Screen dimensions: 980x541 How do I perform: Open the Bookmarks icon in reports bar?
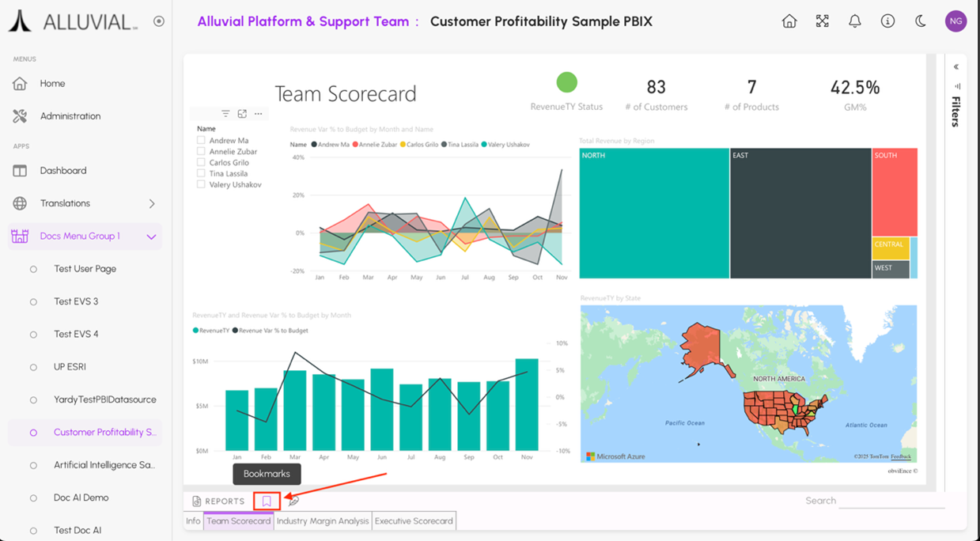(x=267, y=501)
